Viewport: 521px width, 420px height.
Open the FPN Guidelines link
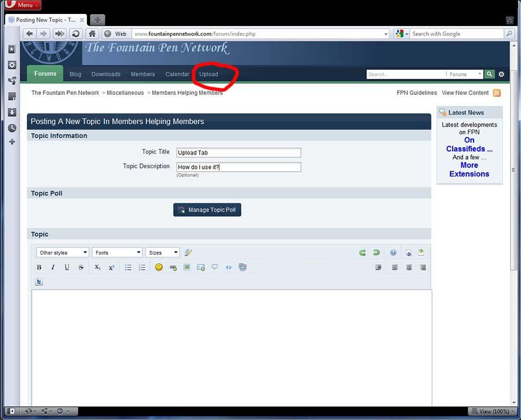click(417, 93)
